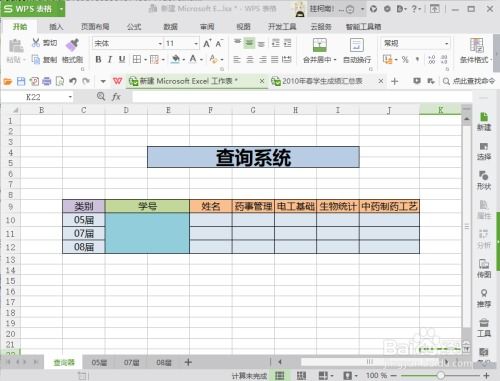Add a new sheet with plus button
This screenshot has height=381, width=500.
pyautogui.click(x=188, y=362)
